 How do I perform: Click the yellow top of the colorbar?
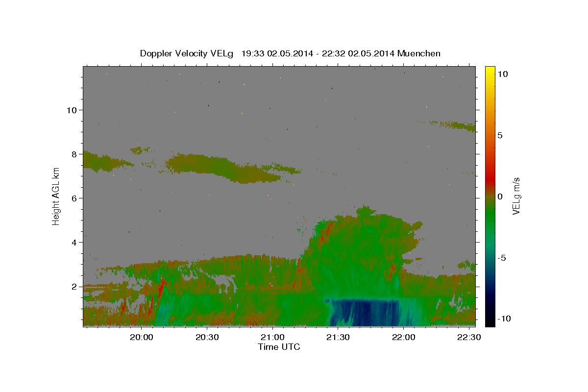pos(490,70)
